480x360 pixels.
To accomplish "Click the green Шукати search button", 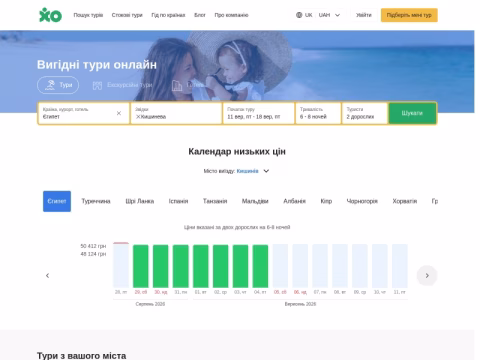I will coord(412,113).
